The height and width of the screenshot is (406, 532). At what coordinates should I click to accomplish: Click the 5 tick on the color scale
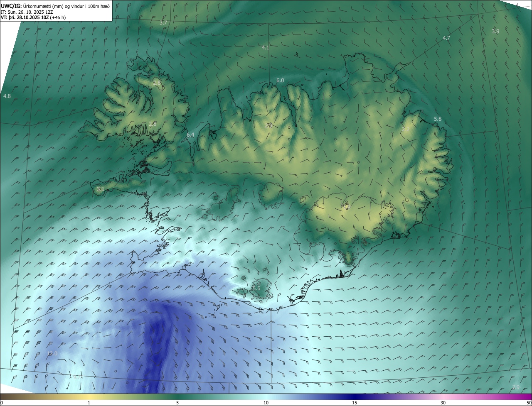[177, 403]
